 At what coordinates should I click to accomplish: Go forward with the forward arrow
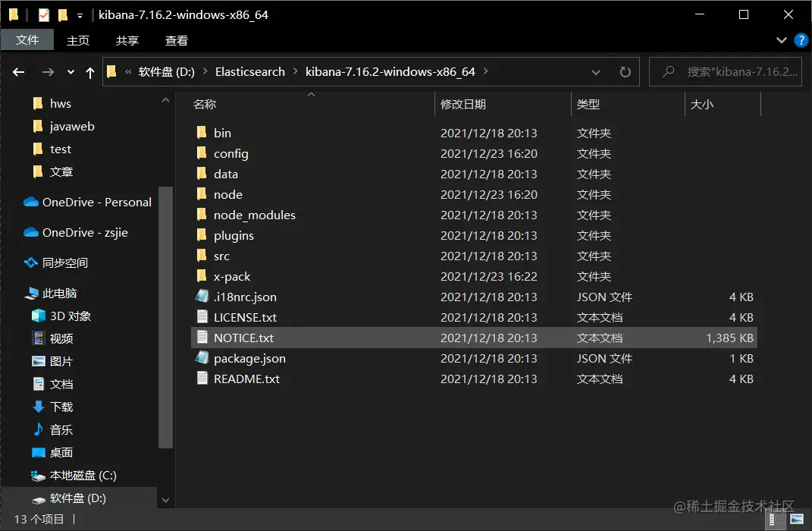[x=48, y=72]
